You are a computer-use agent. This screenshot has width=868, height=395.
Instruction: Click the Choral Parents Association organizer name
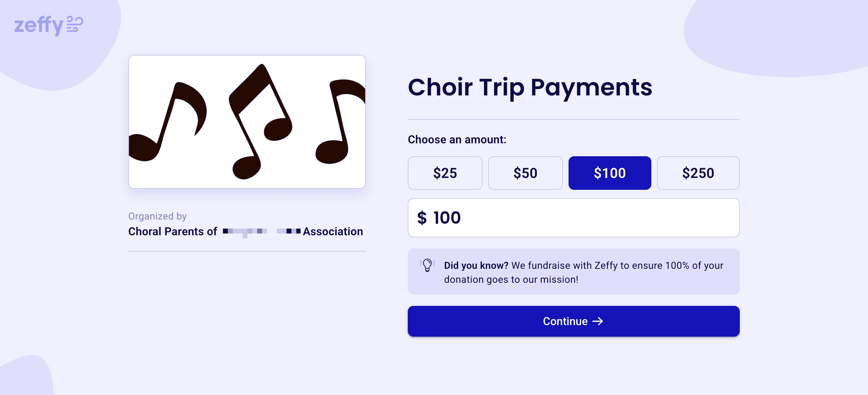tap(245, 231)
